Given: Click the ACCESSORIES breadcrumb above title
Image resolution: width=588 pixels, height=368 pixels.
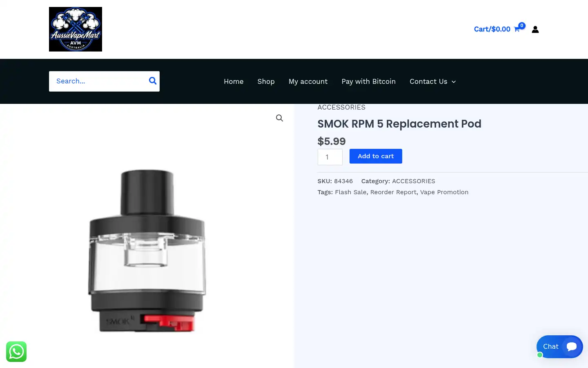Looking at the screenshot, I should (x=341, y=107).
